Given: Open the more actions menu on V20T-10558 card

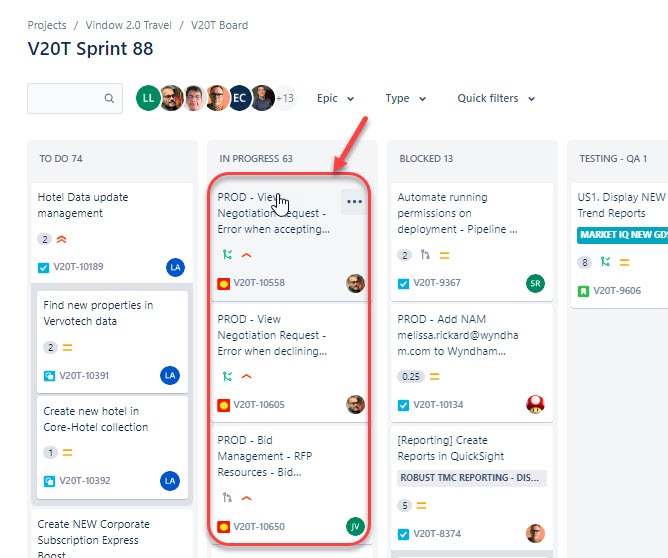Looking at the screenshot, I should click(x=354, y=201).
